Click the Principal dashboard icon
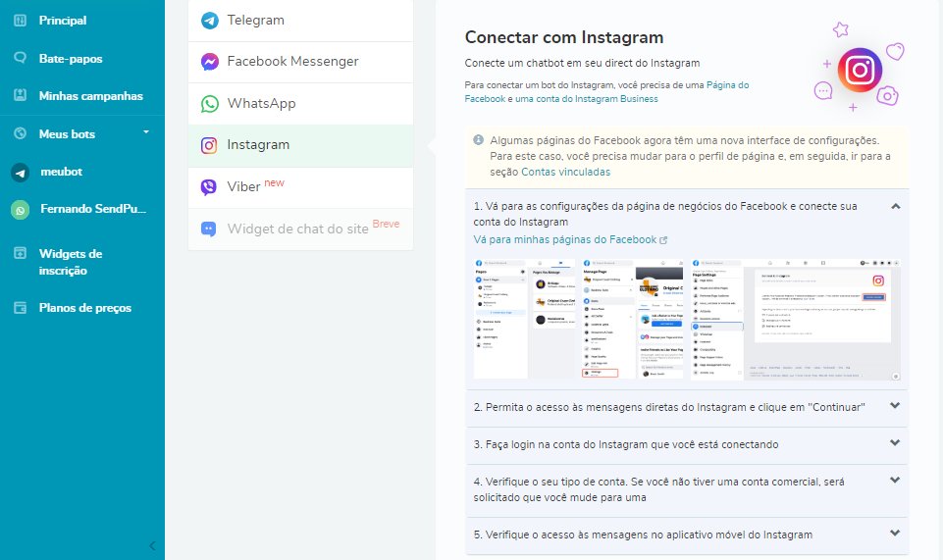This screenshot has width=943, height=560. coord(20,21)
